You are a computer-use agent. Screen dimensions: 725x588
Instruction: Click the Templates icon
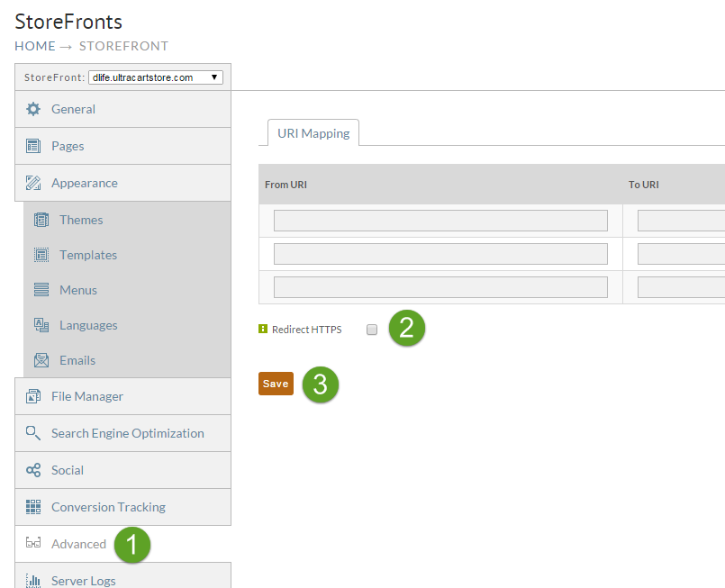[x=41, y=255]
